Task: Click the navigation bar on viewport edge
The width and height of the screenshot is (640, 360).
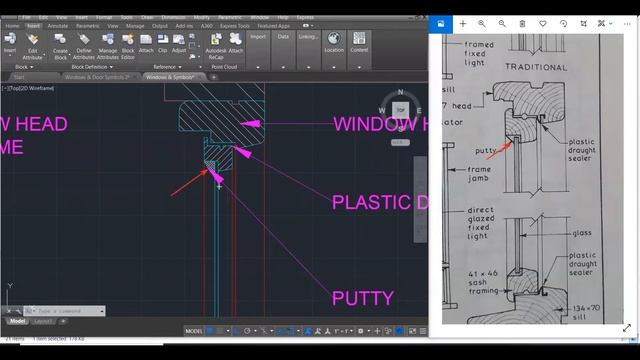Action: point(420,199)
